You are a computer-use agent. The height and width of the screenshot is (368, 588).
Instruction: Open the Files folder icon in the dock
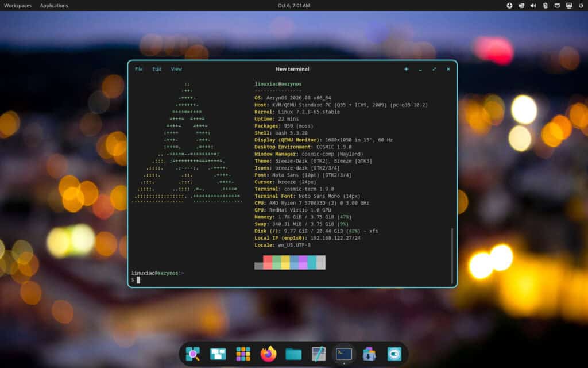pos(293,354)
